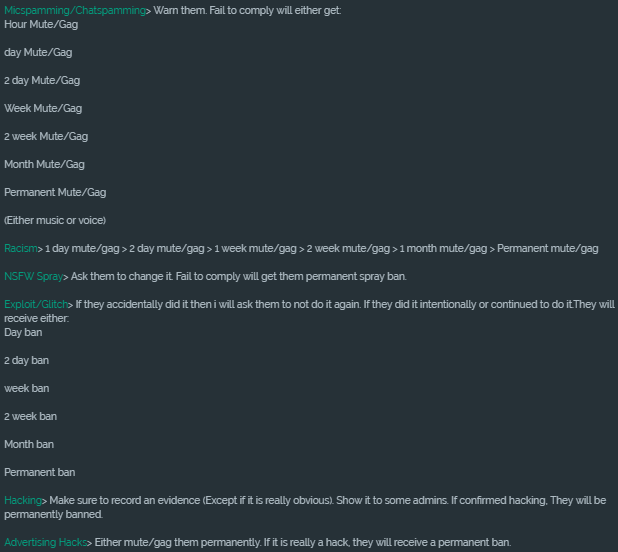618x552 pixels.
Task: Click the Day ban line
Action: click(x=23, y=333)
